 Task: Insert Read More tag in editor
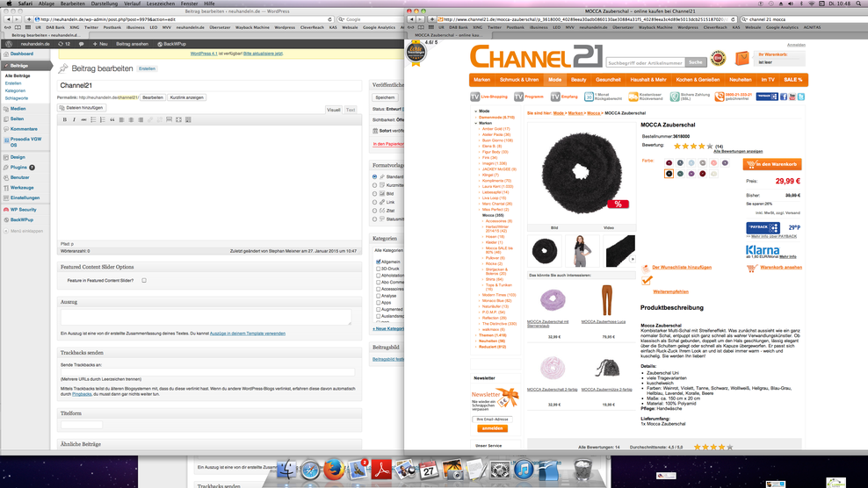coord(169,119)
